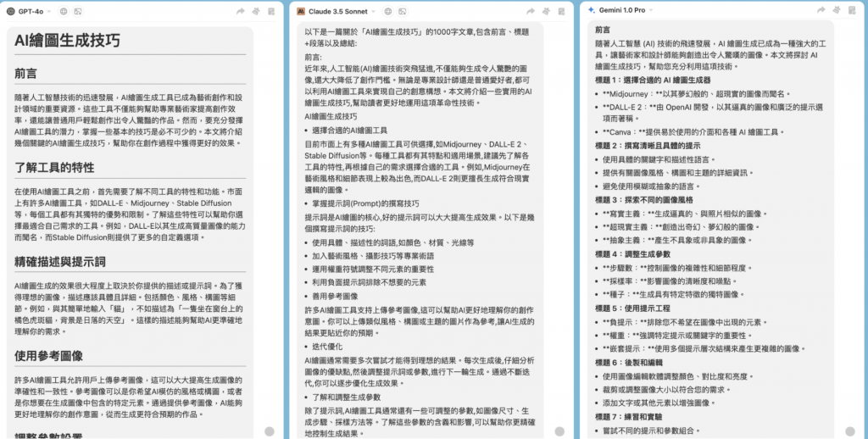Click bullet "了解和調整生成參數"
Image resolution: width=868 pixels, height=439 pixels.
click(x=346, y=397)
